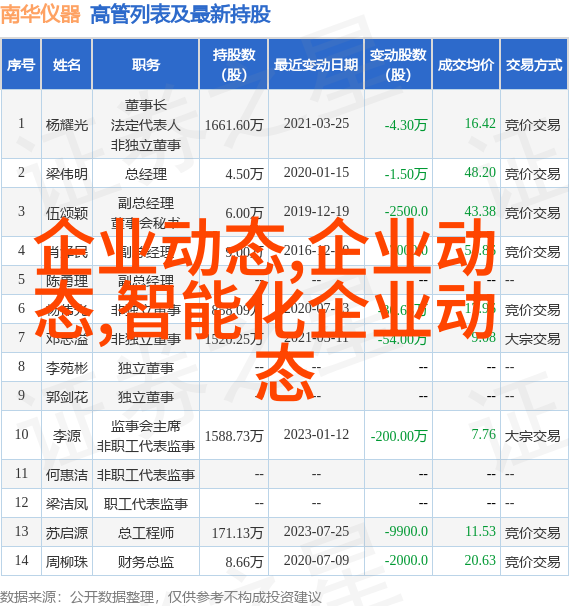
Task: Click the name 何惠洁
Action: (67, 475)
